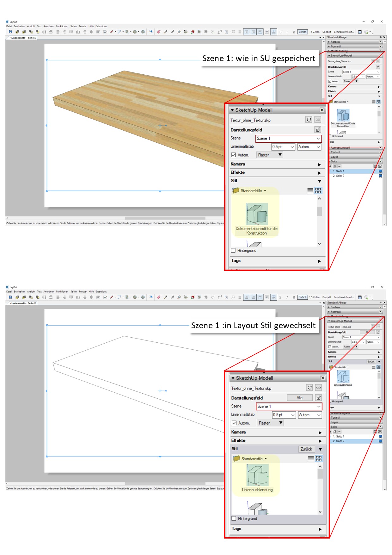Click the Save icon in the upper window toolbar
The width and height of the screenshot is (392, 555).
click(10, 32)
